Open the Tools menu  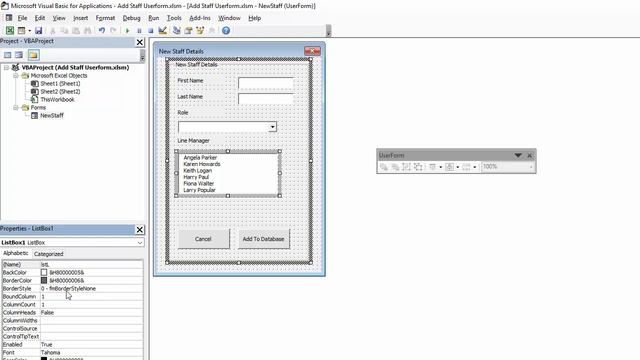tap(174, 18)
